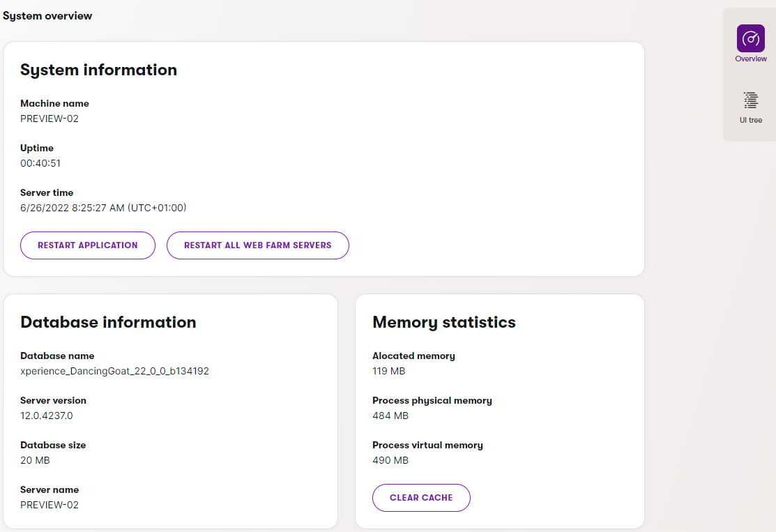Click the server version 12.0.4237.0
This screenshot has height=532, width=776.
pos(47,416)
